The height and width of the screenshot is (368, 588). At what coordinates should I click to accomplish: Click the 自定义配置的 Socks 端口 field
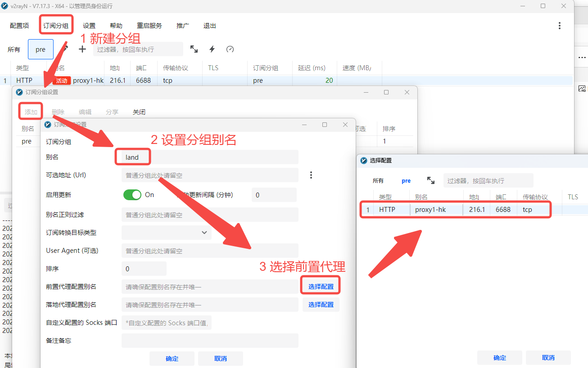click(167, 323)
